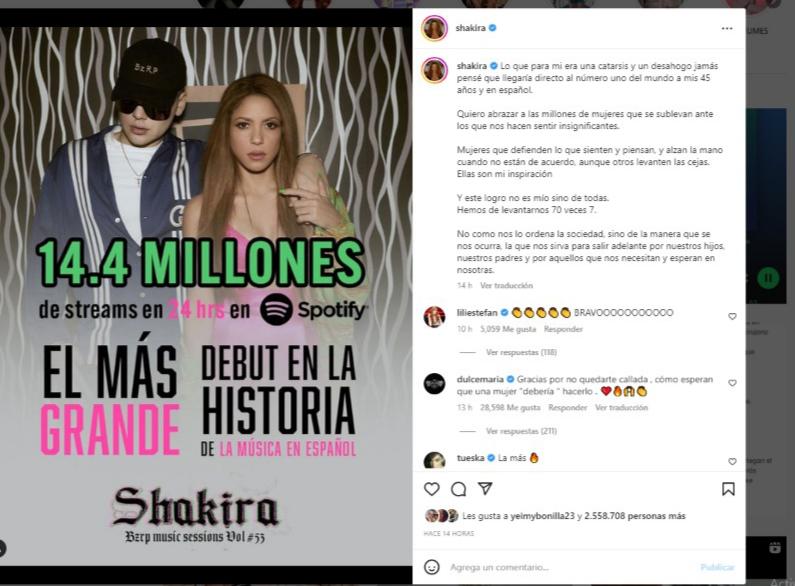Open dulcemaria's profile avatar

pos(435,384)
